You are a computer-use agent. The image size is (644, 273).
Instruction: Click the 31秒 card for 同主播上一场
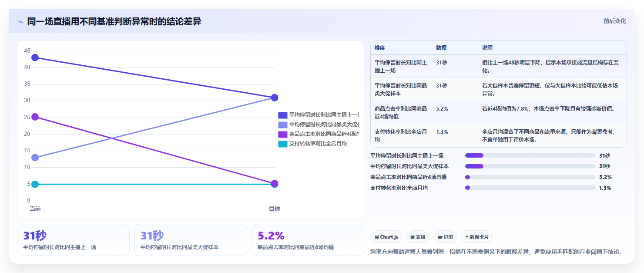tap(73, 240)
